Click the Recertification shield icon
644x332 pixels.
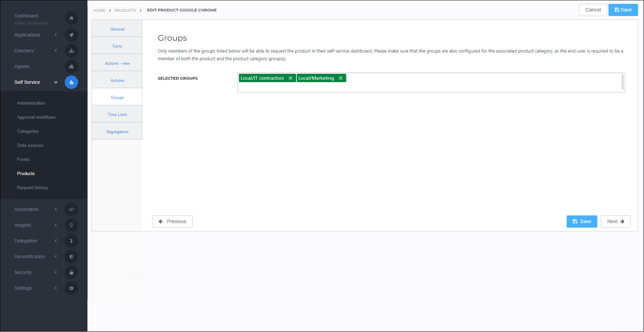(x=71, y=256)
